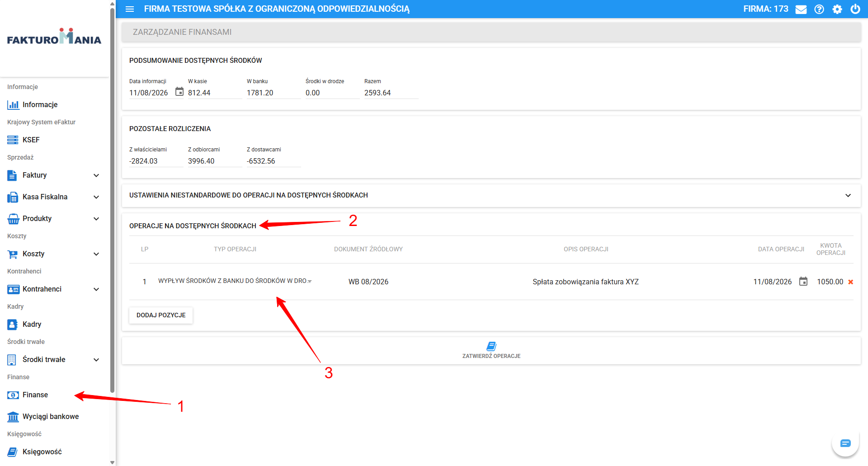Click FIRMA: 173 label in header
Screen dimensions: 868x466
click(766, 9)
